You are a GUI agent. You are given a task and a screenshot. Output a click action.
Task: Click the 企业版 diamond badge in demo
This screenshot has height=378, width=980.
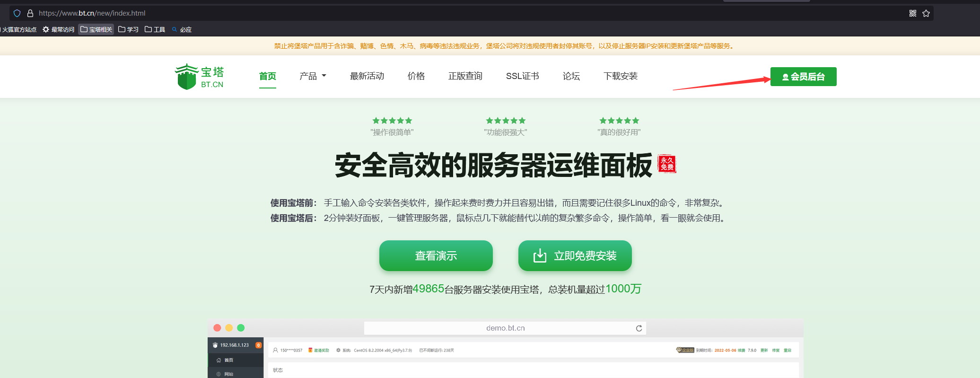point(685,350)
